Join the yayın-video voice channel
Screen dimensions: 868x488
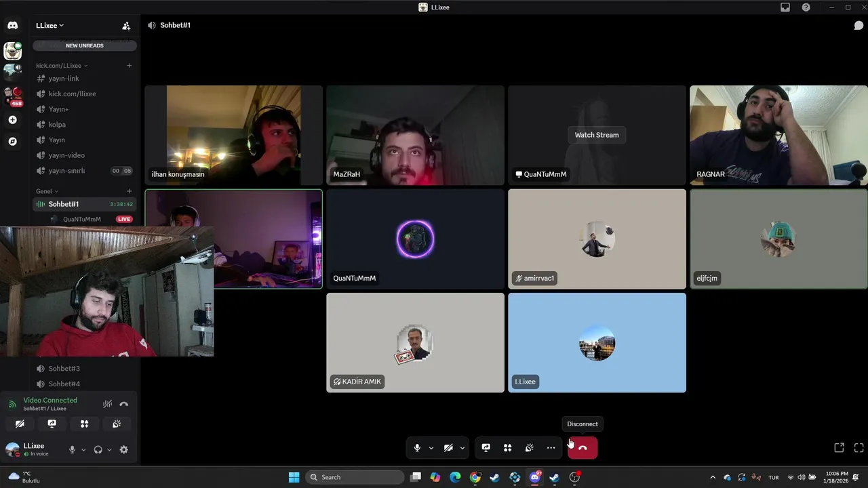[85, 155]
